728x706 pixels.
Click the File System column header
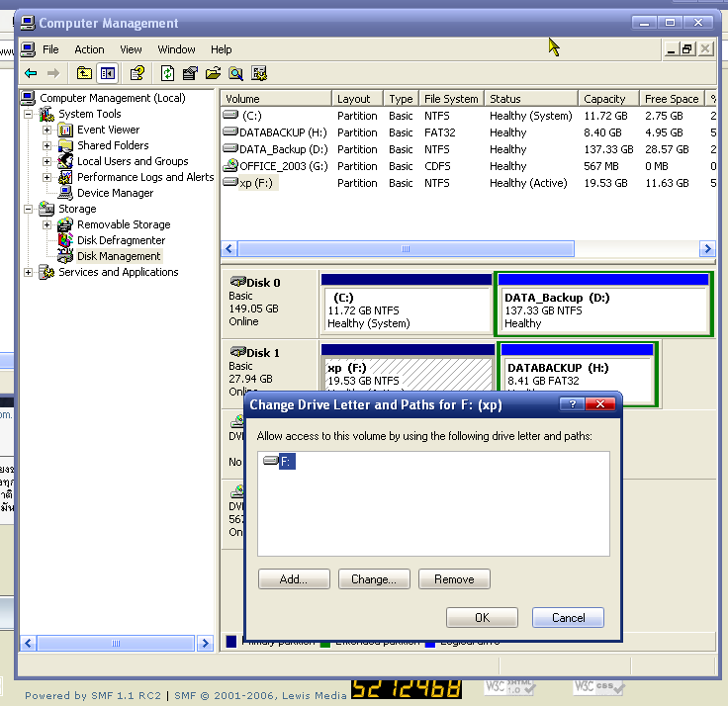(451, 99)
